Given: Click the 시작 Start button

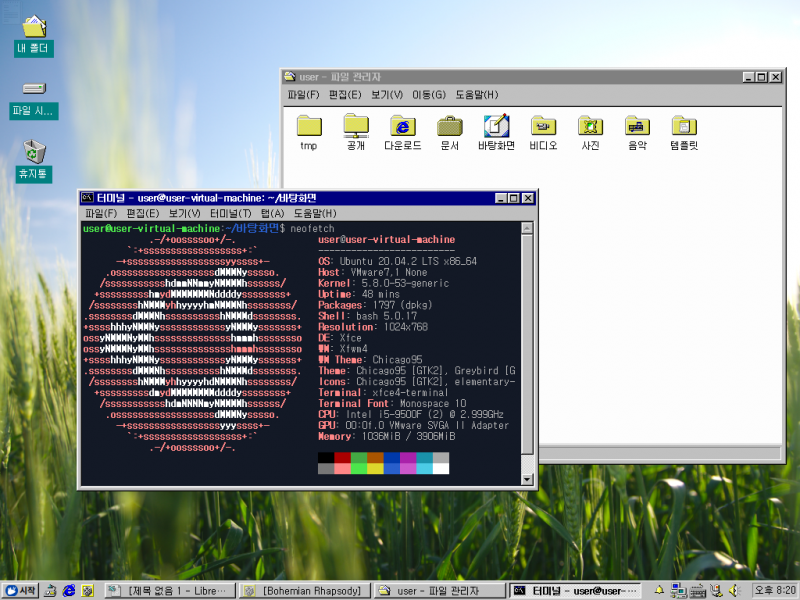Looking at the screenshot, I should pos(18,590).
